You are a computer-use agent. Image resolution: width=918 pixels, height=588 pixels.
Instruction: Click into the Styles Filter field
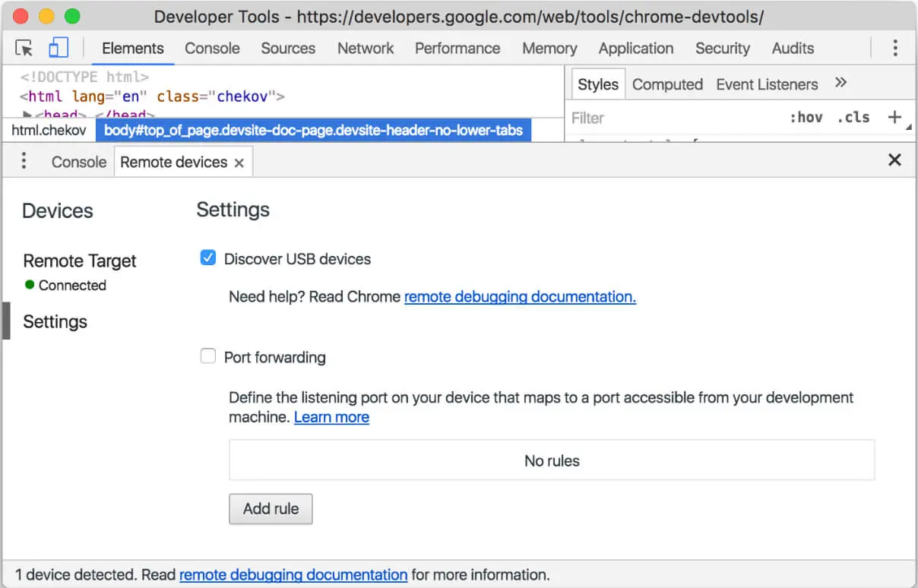pyautogui.click(x=676, y=118)
